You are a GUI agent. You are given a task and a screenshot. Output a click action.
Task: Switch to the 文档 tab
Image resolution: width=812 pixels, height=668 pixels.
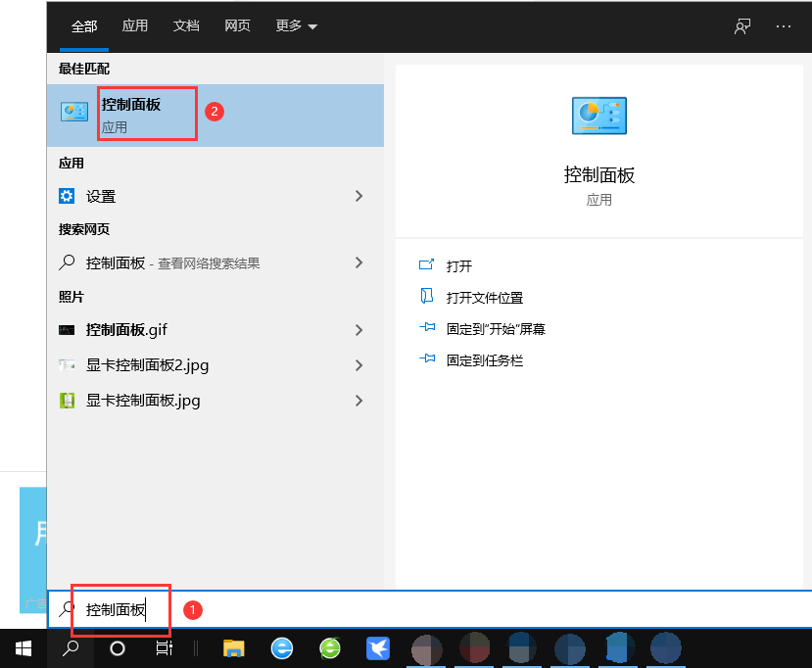pos(186,26)
